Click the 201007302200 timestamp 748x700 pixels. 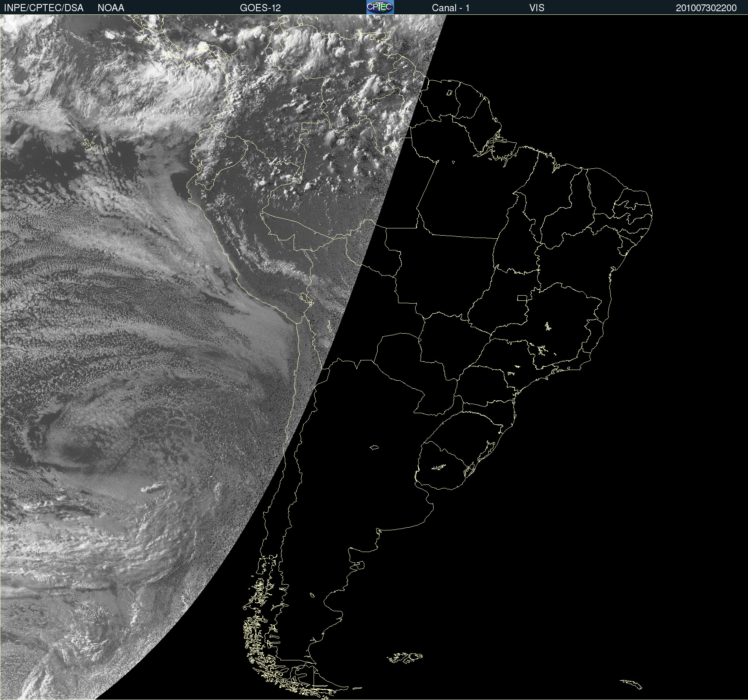(x=706, y=8)
